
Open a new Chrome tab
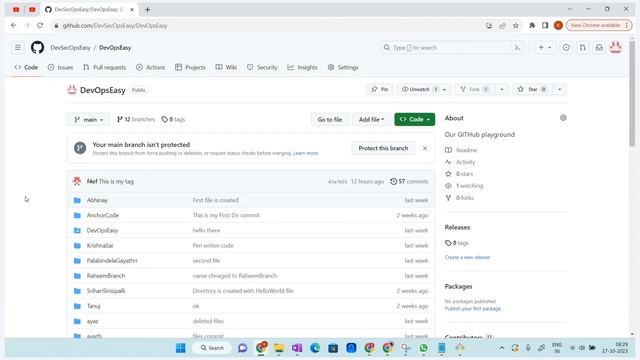click(x=147, y=9)
